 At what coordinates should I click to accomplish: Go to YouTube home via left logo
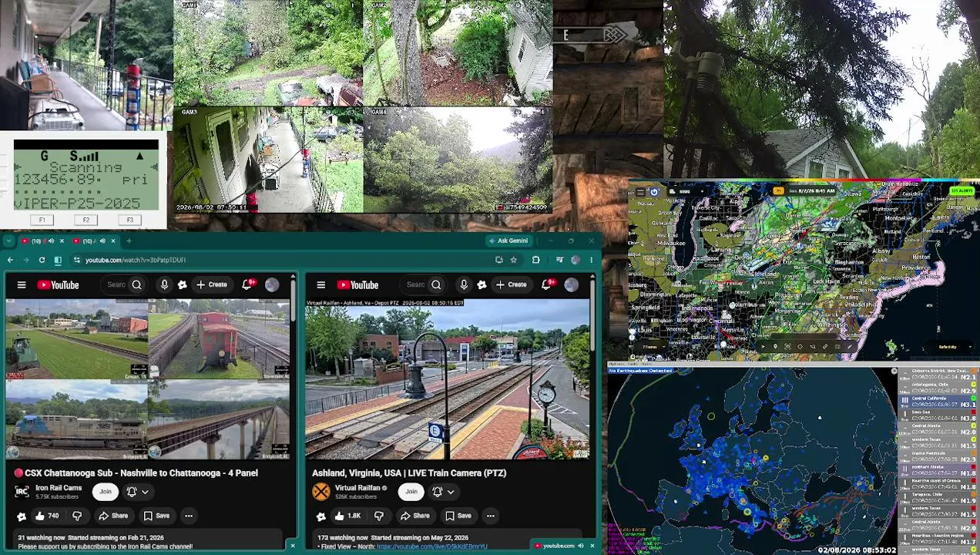click(59, 285)
